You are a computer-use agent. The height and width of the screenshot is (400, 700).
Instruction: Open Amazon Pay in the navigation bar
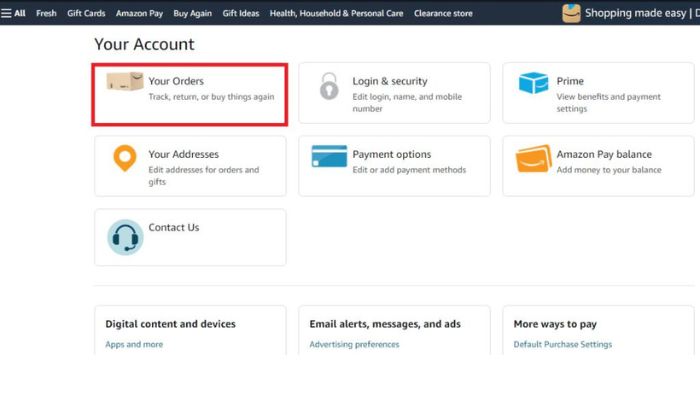tap(139, 13)
